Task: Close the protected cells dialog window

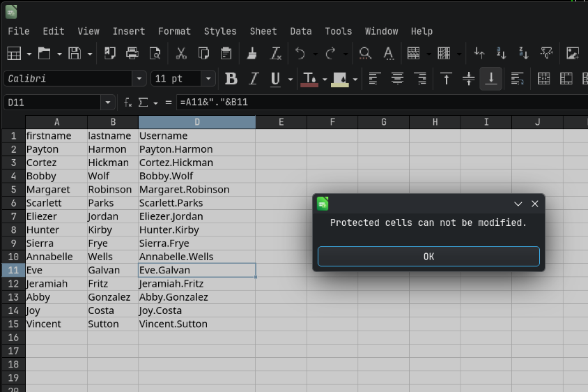Action: click(x=535, y=204)
